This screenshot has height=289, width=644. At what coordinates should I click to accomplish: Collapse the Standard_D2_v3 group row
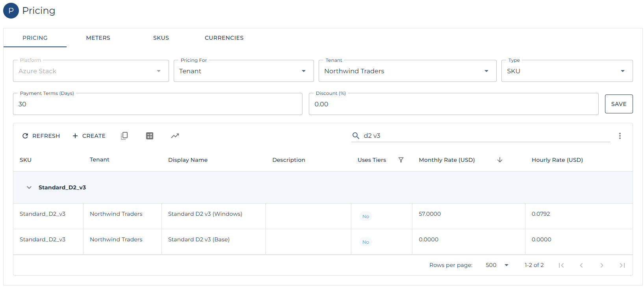pos(29,187)
